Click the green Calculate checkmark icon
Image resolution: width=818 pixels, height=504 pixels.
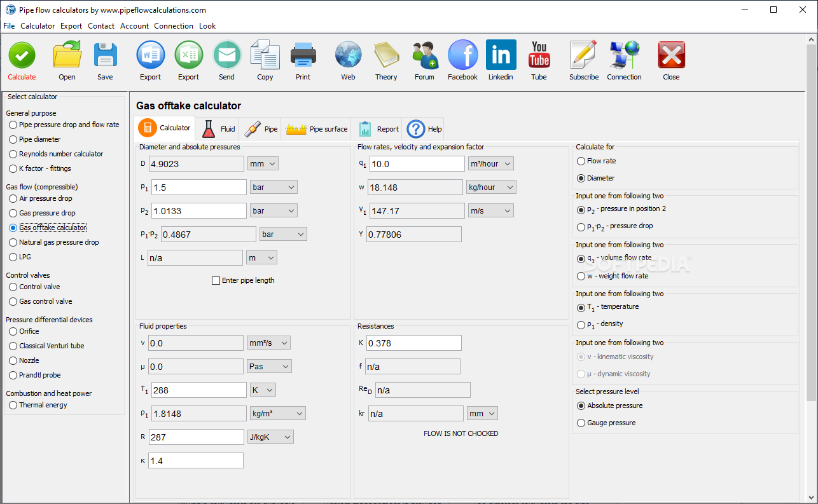coord(22,56)
